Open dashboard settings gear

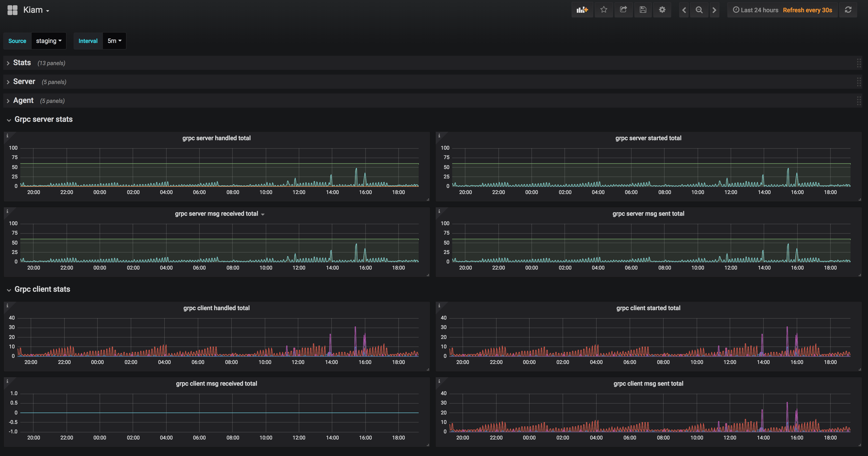click(662, 10)
